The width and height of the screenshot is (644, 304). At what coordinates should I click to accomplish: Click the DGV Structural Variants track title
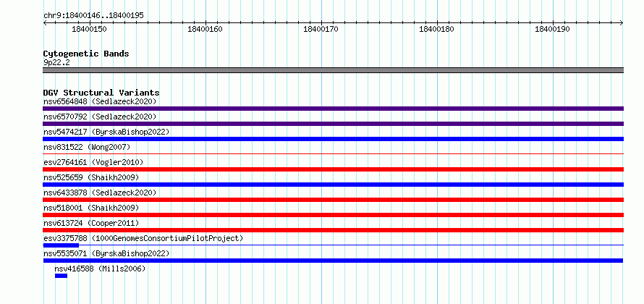[101, 93]
